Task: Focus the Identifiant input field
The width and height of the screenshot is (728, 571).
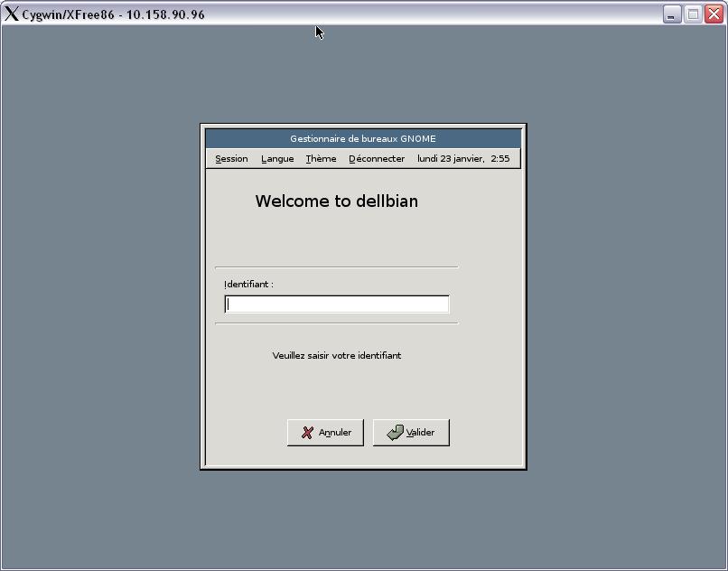Action: pyautogui.click(x=337, y=304)
